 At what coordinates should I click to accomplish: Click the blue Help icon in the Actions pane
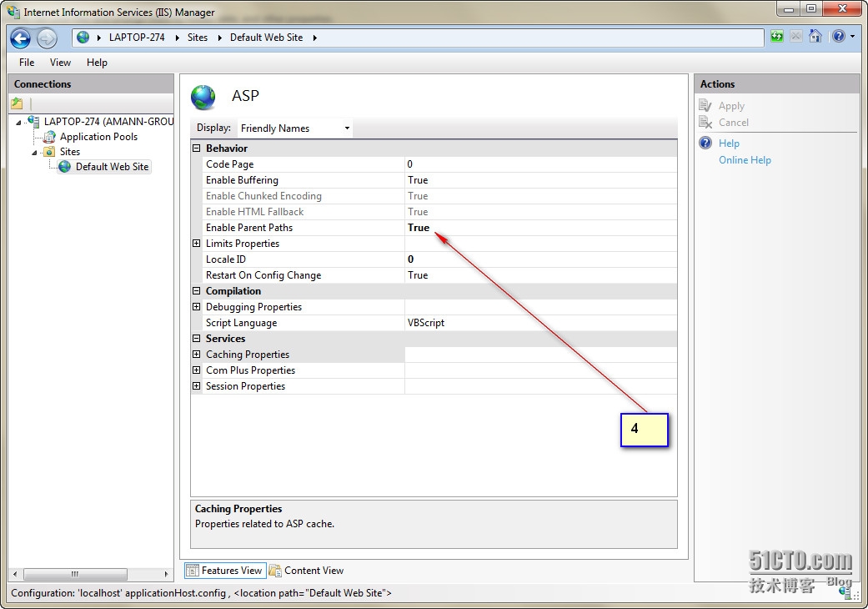705,143
